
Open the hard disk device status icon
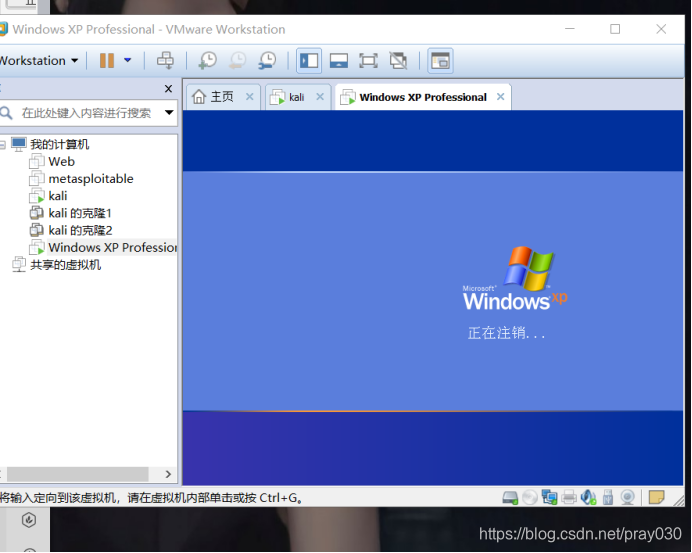(510, 498)
